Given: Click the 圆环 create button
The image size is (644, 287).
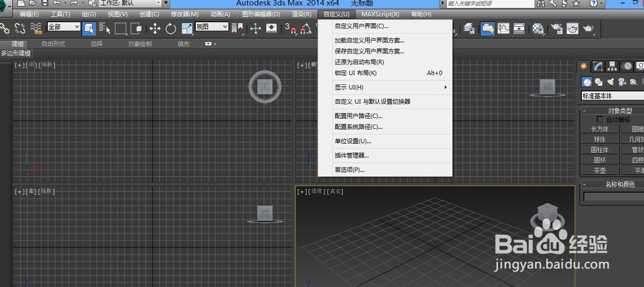Looking at the screenshot, I should [600, 160].
